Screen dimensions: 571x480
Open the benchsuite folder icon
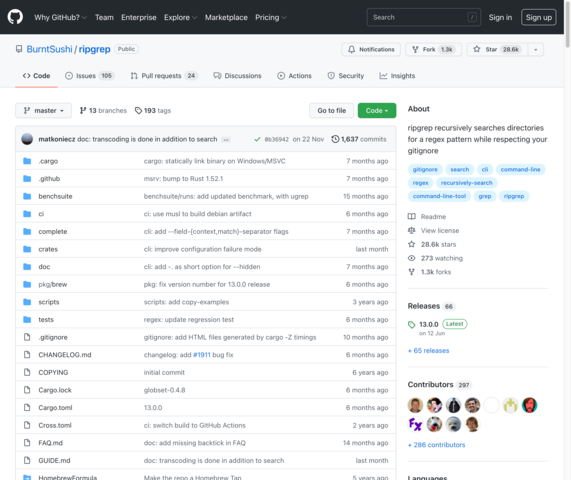(x=27, y=196)
